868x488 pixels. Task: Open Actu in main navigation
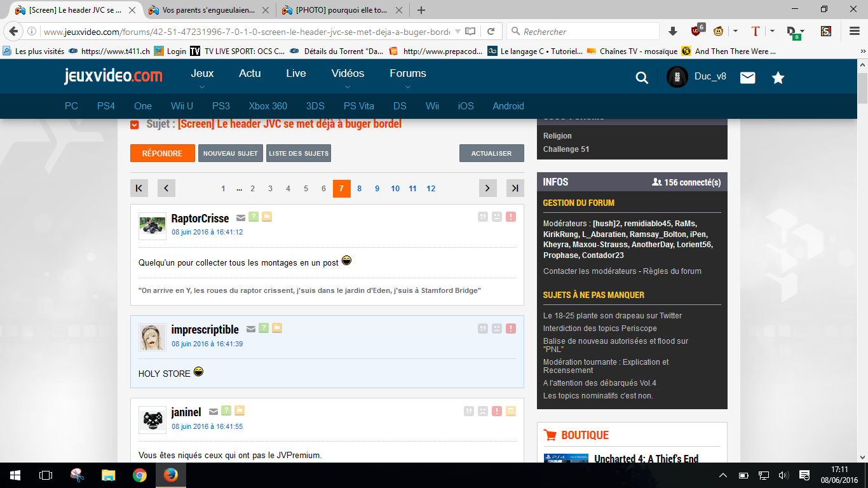click(250, 73)
